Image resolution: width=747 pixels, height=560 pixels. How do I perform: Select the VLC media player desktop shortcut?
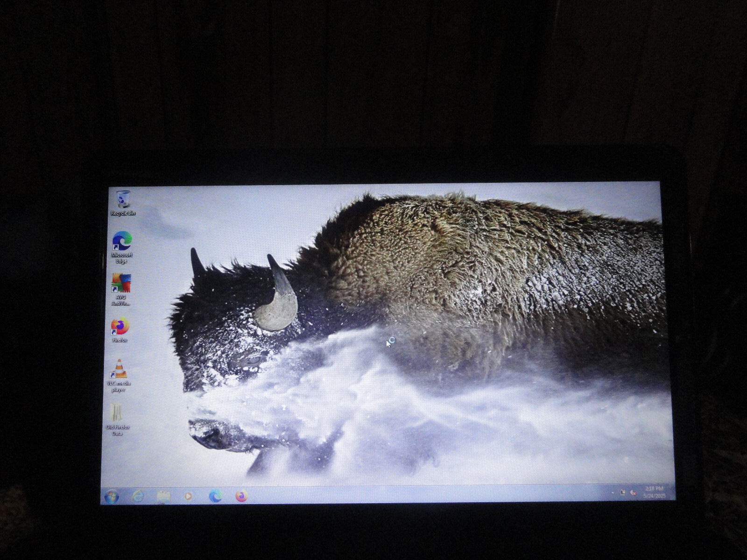(119, 375)
